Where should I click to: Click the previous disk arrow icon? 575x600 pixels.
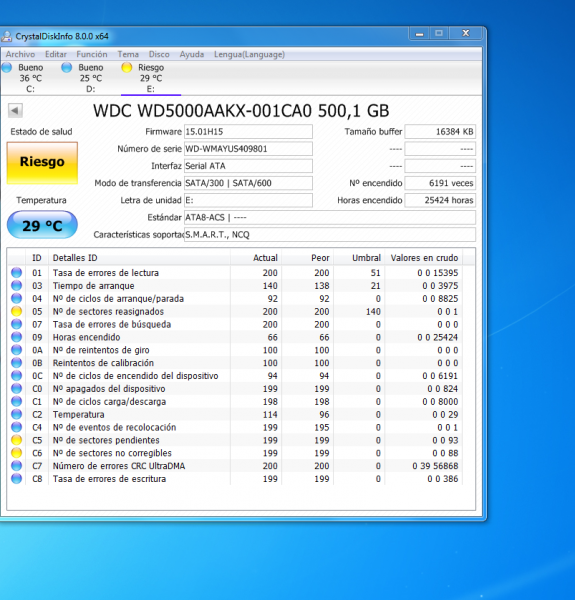(x=15, y=111)
